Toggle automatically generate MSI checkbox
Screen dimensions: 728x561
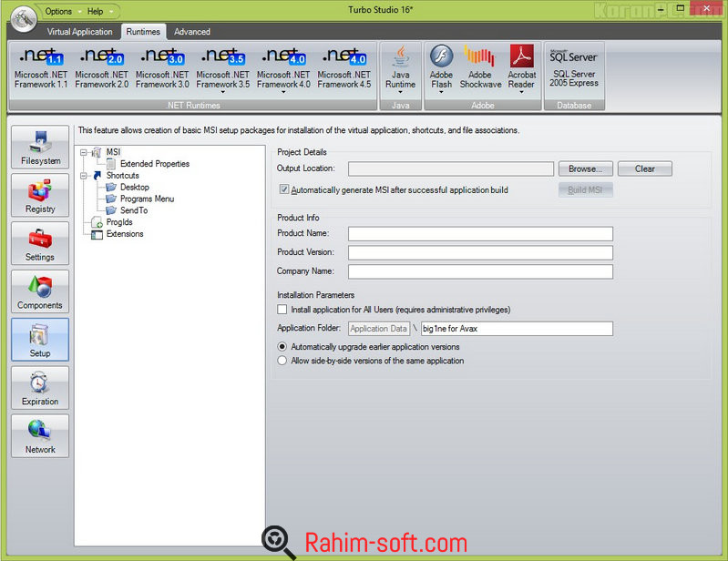point(283,189)
